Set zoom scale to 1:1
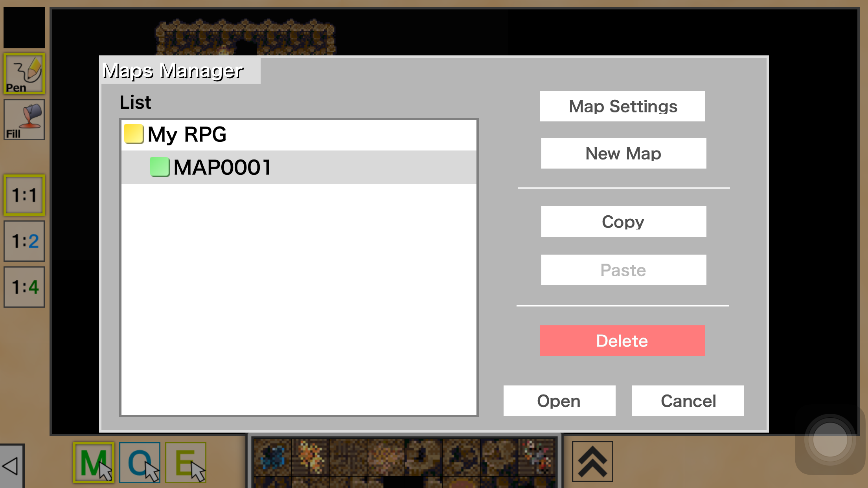Viewport: 868px width, 488px height. coord(24,195)
